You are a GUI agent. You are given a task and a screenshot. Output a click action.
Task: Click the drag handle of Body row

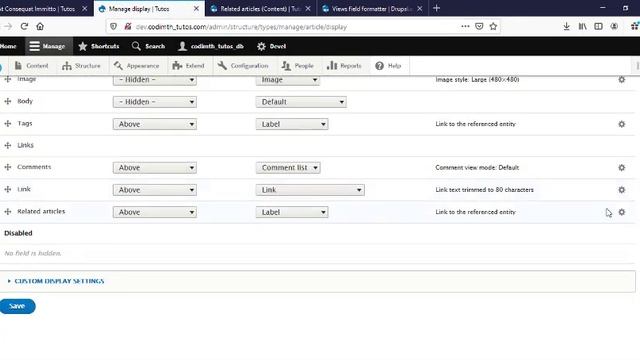click(x=8, y=101)
